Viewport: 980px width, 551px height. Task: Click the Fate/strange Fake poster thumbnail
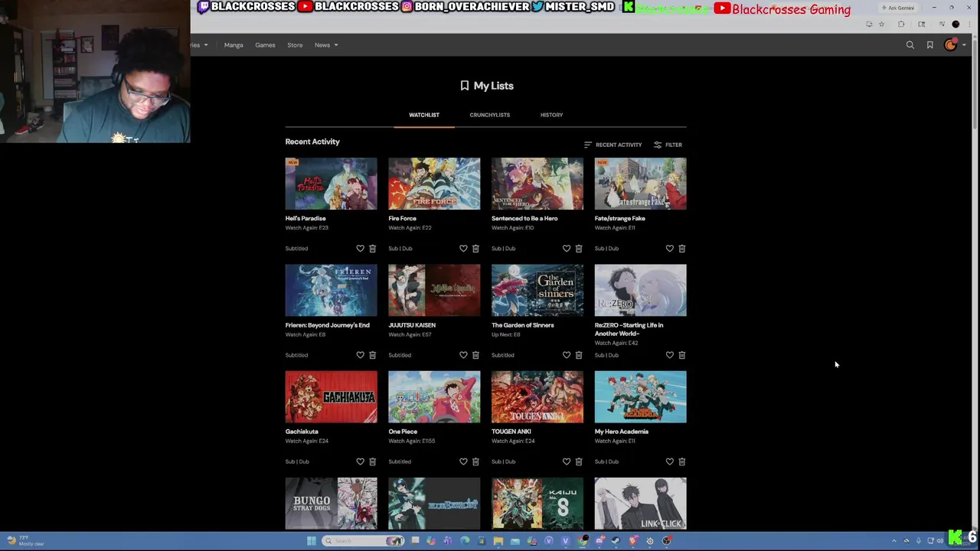641,184
